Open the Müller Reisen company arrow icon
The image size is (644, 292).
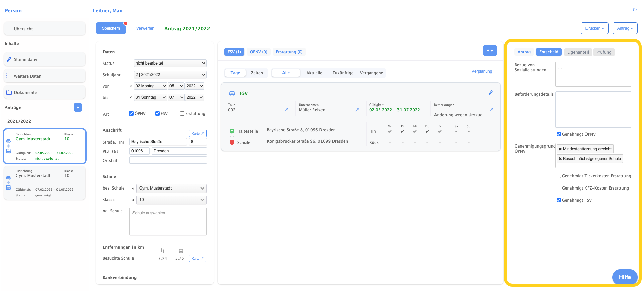point(357,110)
